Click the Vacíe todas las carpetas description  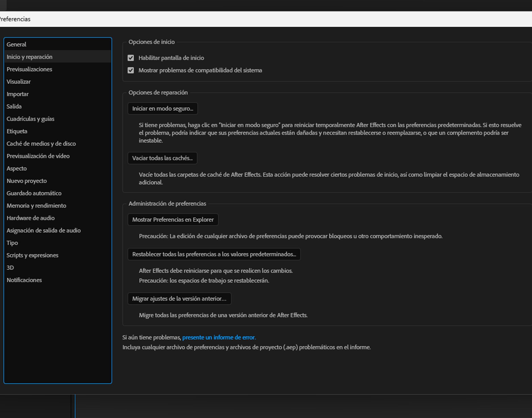tap(329, 179)
